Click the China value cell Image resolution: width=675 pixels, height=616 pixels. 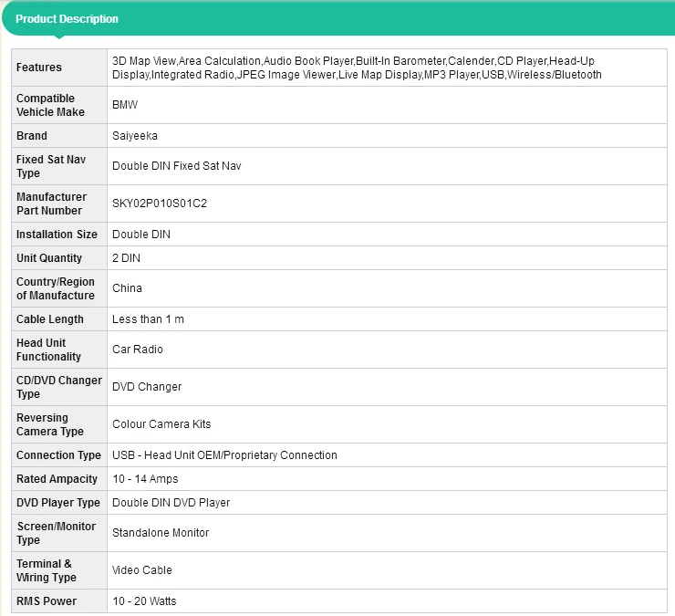pyautogui.click(x=387, y=288)
